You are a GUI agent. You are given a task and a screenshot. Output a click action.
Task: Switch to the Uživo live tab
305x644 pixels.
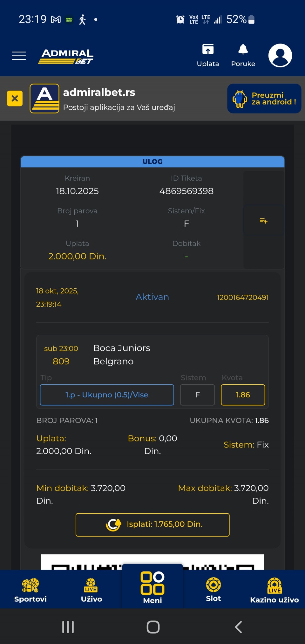point(91,590)
